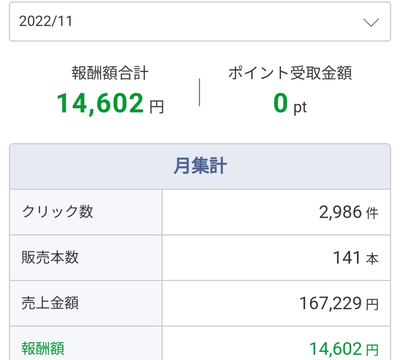Click the 141 本 value

356,258
